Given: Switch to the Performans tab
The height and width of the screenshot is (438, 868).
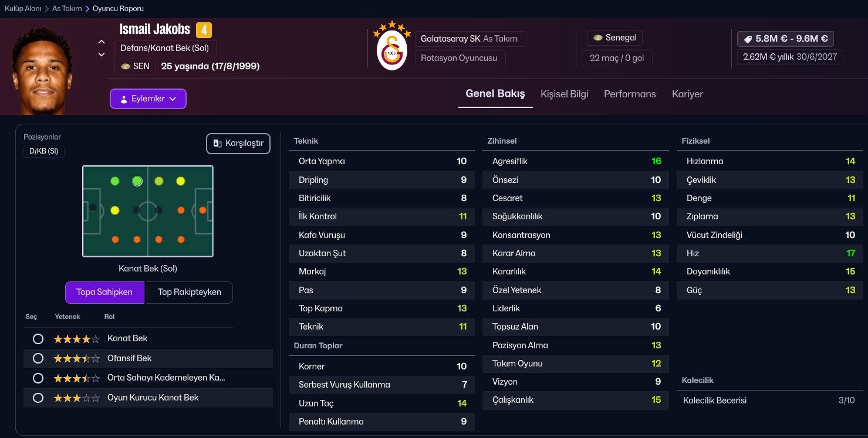Looking at the screenshot, I should pyautogui.click(x=630, y=94).
